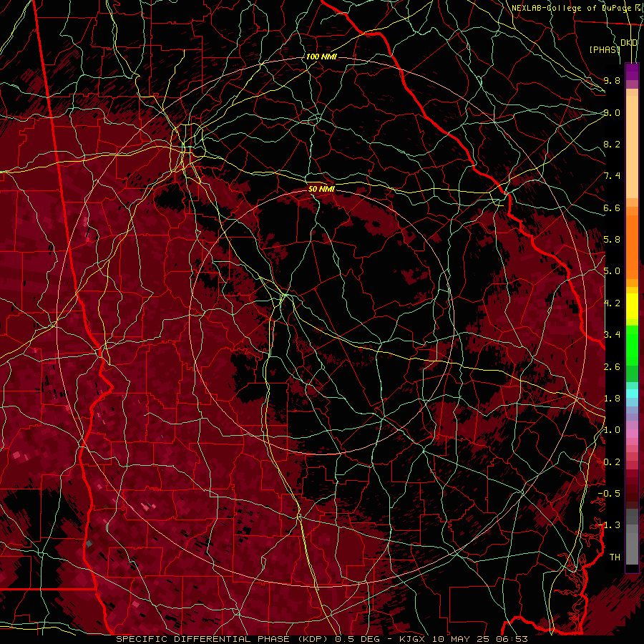Click the purple swatch at the top of the color bar
Image resolution: width=644 pixels, height=644 pixels.
(x=632, y=72)
